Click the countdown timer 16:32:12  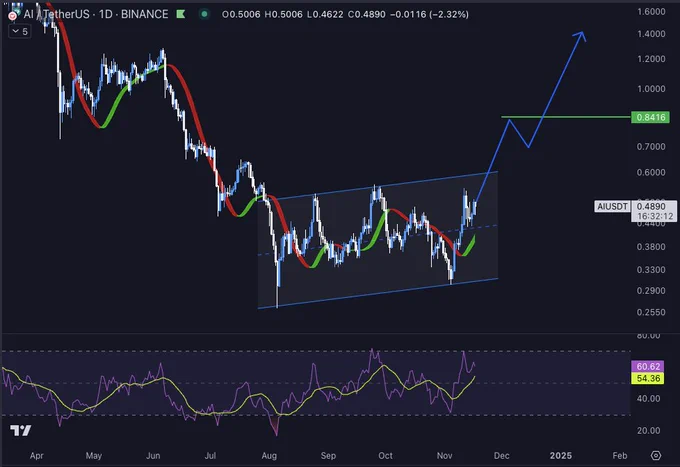[655, 216]
